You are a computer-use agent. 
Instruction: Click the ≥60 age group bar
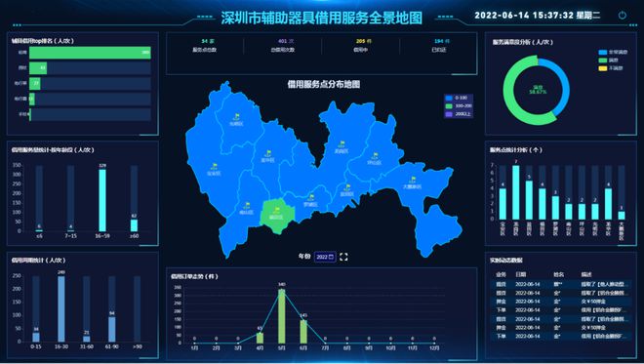click(x=134, y=225)
